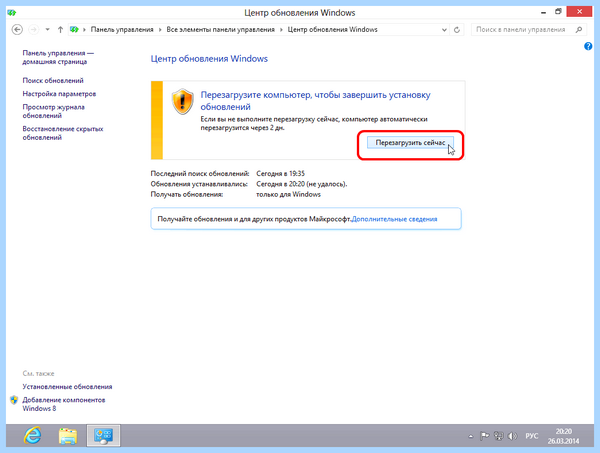Open the volume speaker icon in tray

tap(512, 436)
